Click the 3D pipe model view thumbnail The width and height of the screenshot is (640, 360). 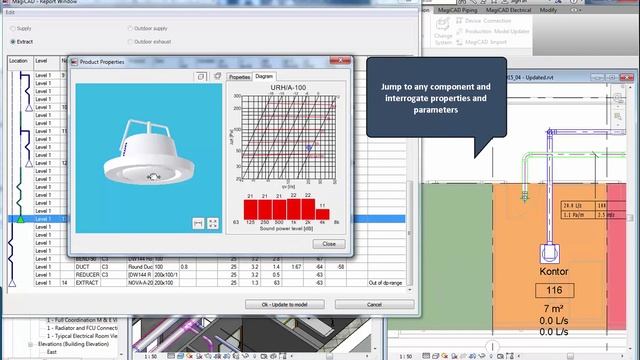pyautogui.click(x=251, y=335)
